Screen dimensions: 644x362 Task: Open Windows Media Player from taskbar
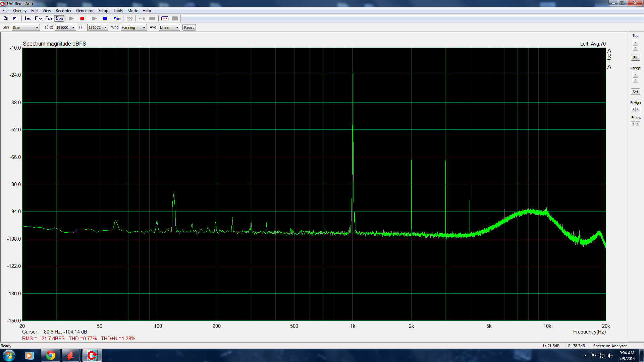(29, 355)
